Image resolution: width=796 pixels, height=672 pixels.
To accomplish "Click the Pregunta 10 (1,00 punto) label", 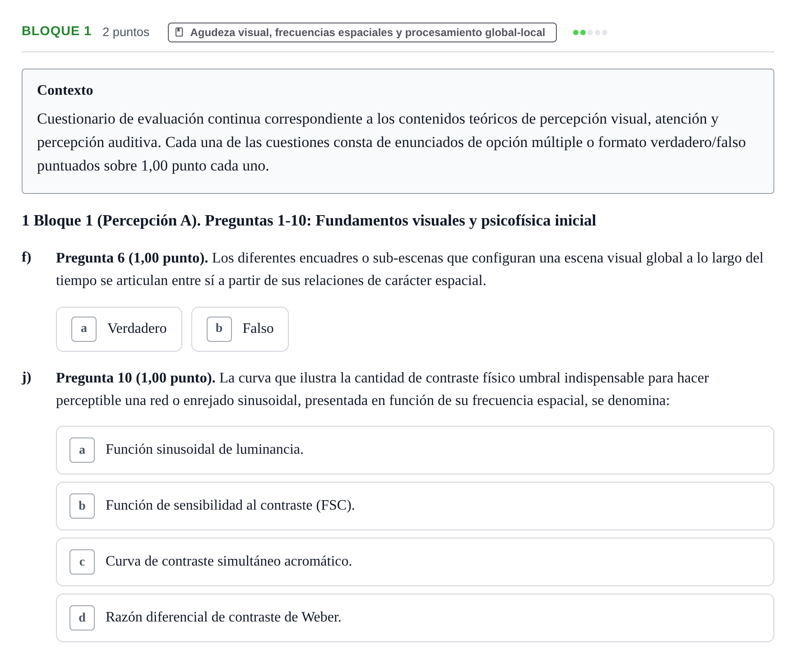I will 135,378.
